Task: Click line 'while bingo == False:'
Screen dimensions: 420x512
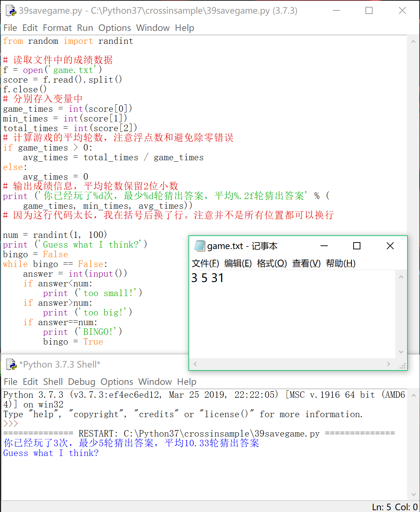Action: 55,264
